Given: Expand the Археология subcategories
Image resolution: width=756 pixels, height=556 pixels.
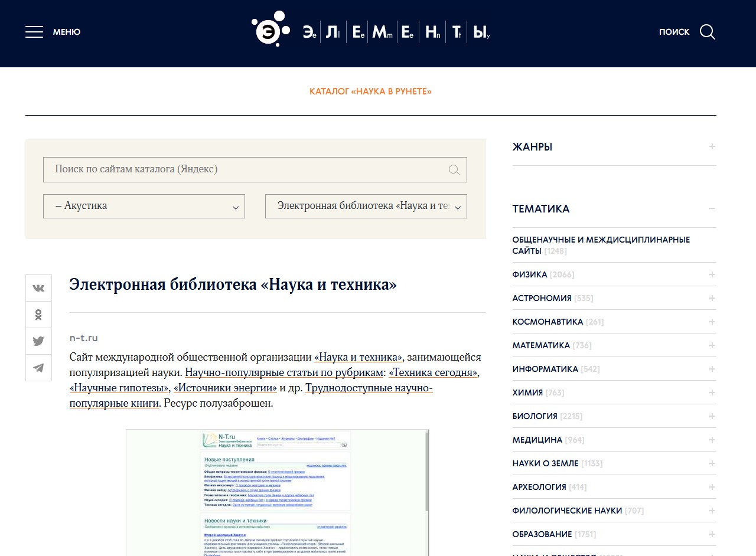Looking at the screenshot, I should [x=712, y=487].
